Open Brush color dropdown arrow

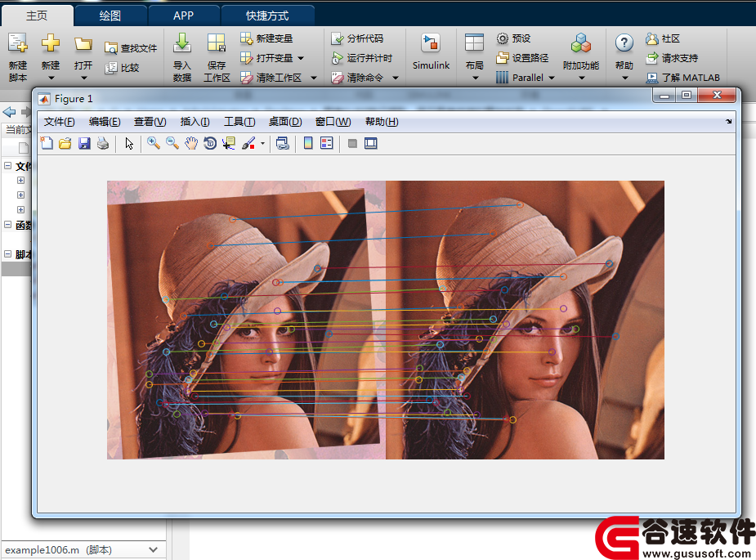[x=262, y=143]
